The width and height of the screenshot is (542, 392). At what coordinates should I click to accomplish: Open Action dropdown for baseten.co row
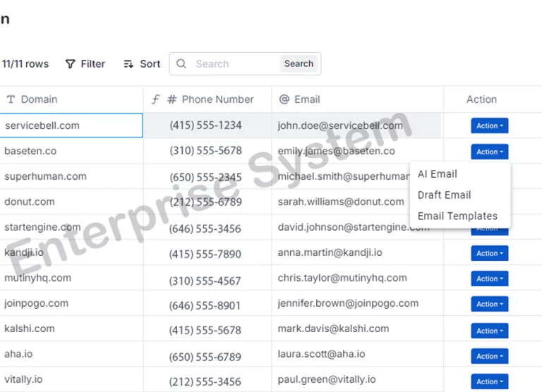[x=490, y=152]
